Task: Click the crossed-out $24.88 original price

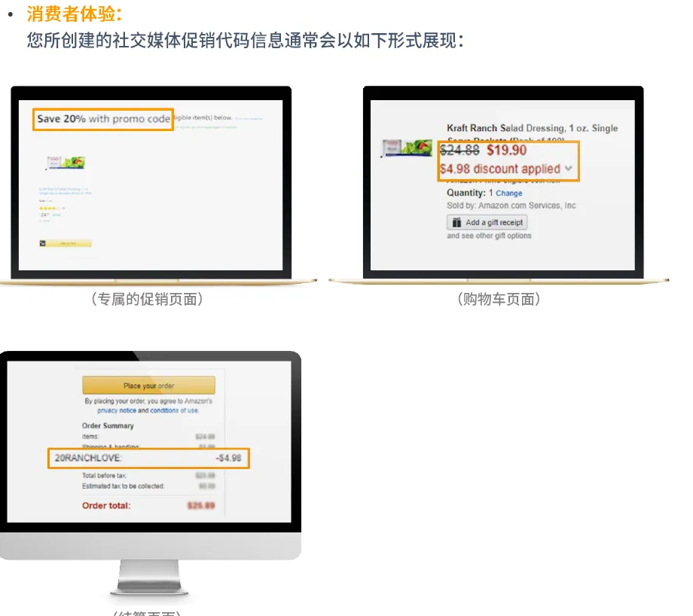Action: coord(459,151)
